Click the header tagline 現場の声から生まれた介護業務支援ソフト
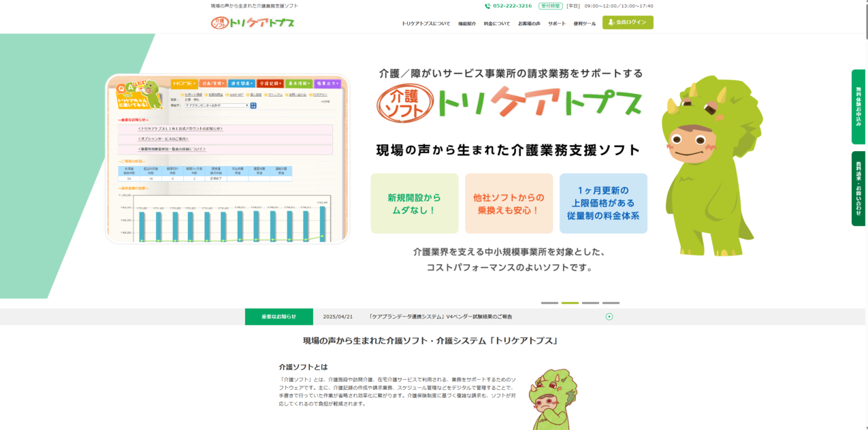Screen dimensions: 868x430 point(255,6)
